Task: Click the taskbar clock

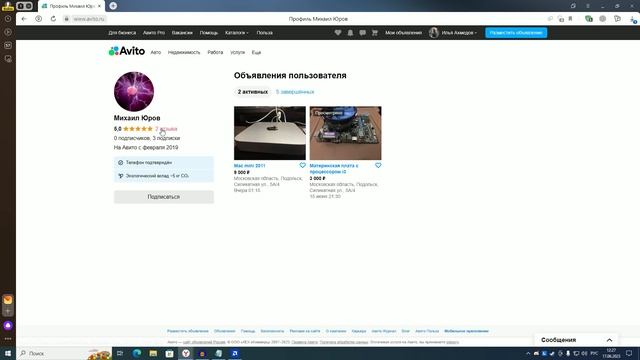Action: tap(611, 353)
